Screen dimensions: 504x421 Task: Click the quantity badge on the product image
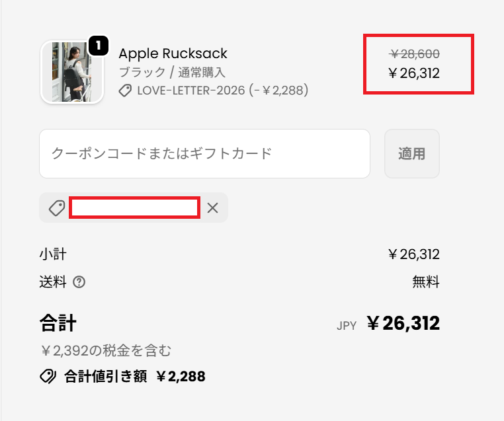pos(97,46)
